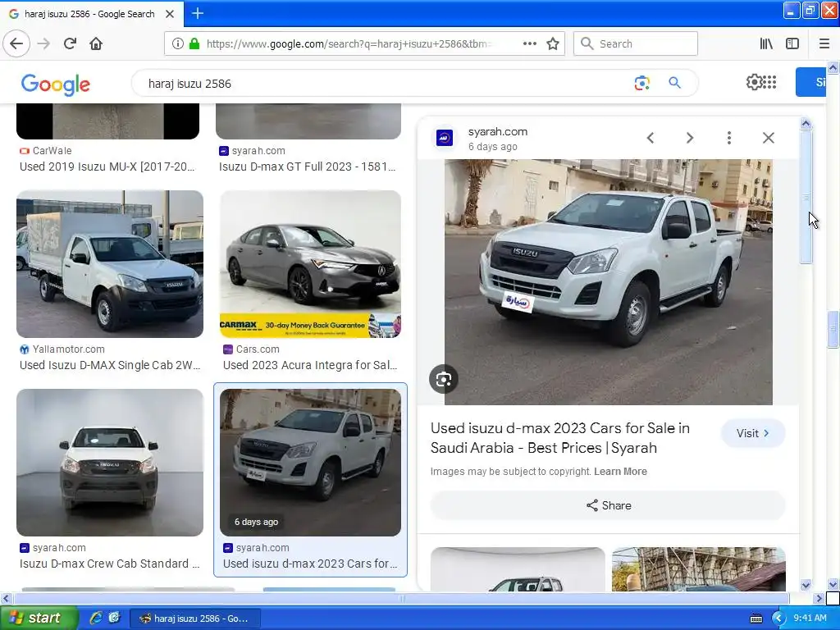Open a new tab with plus button
Screen dimensions: 840x630
(x=198, y=13)
